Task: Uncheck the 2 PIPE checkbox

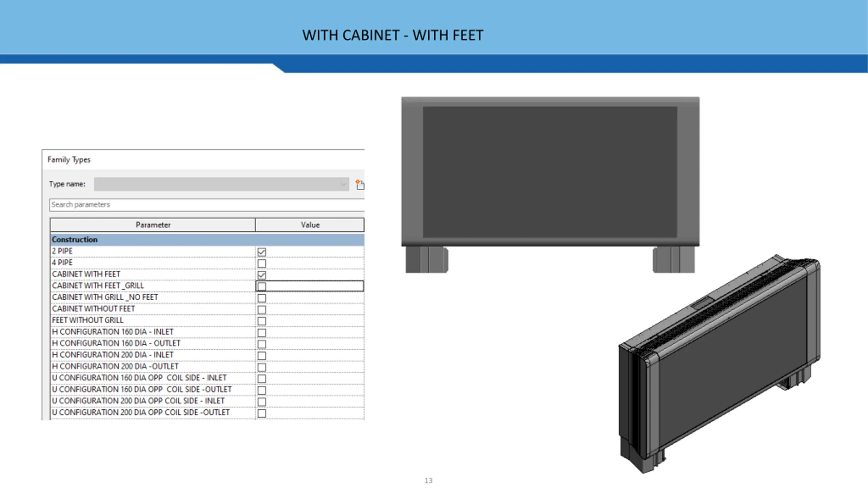Action: tap(262, 252)
